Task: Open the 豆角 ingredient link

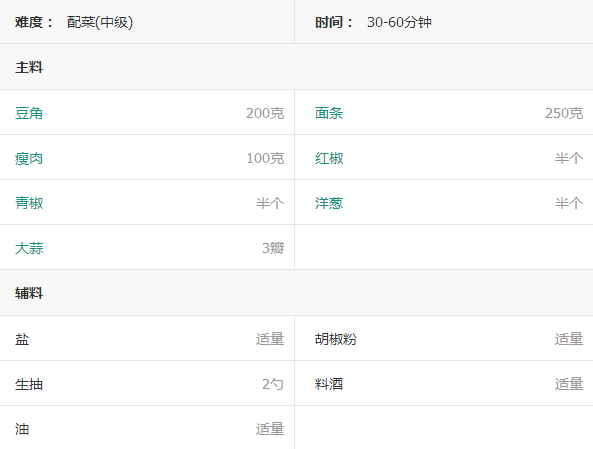Action: tap(29, 113)
